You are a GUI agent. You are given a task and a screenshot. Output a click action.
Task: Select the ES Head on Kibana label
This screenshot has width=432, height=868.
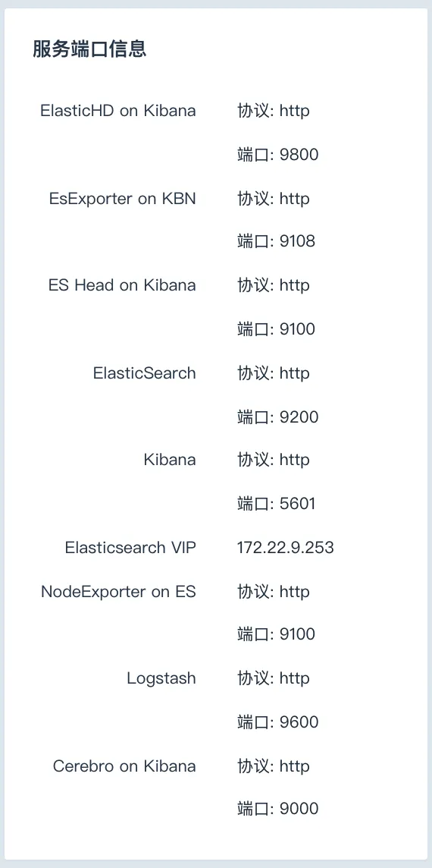point(122,285)
